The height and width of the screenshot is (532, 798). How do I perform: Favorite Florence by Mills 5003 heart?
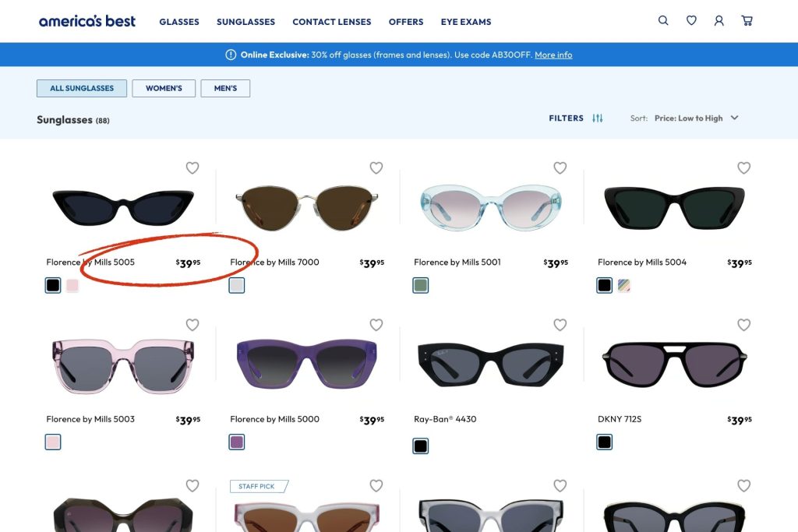pos(192,325)
